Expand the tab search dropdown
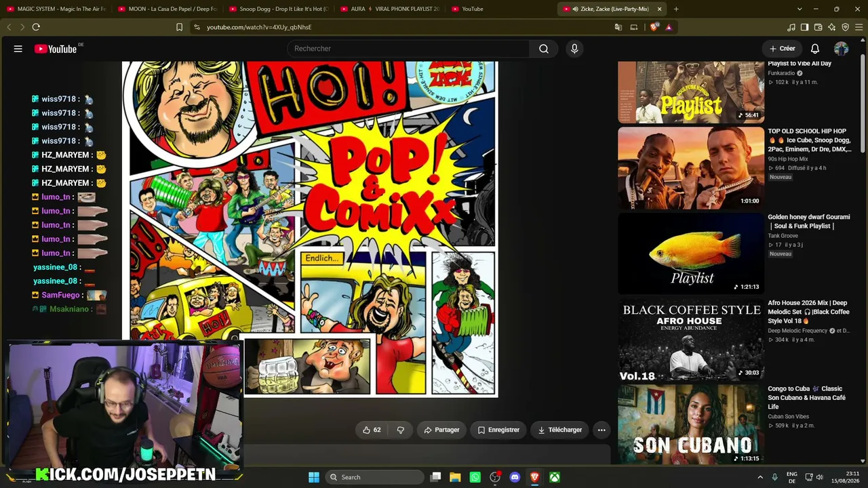 (x=800, y=9)
